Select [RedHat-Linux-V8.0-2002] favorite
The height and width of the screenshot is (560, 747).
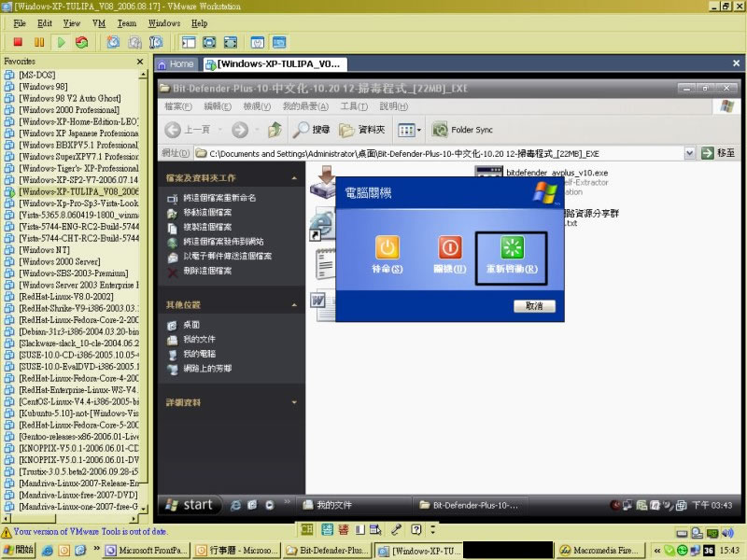tap(65, 296)
